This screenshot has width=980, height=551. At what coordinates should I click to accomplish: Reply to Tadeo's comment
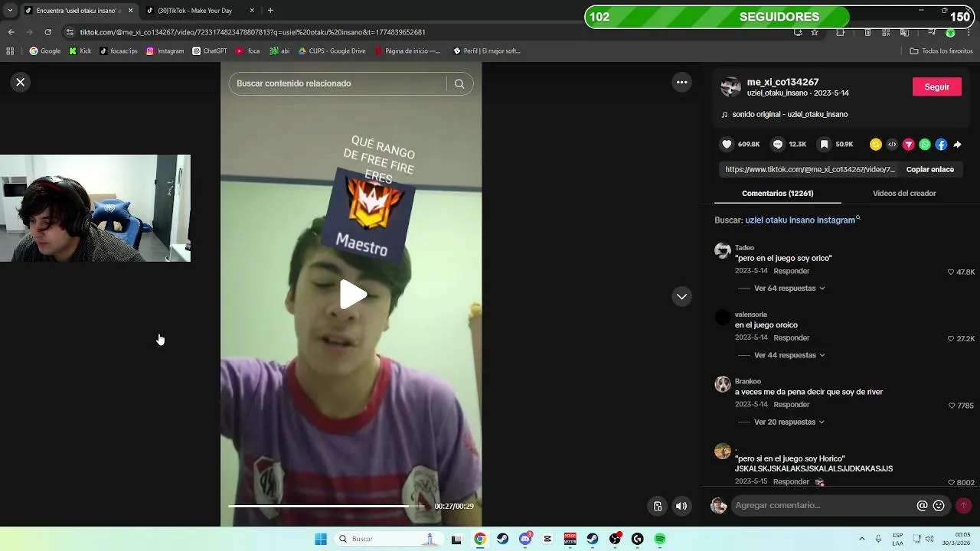pos(791,271)
